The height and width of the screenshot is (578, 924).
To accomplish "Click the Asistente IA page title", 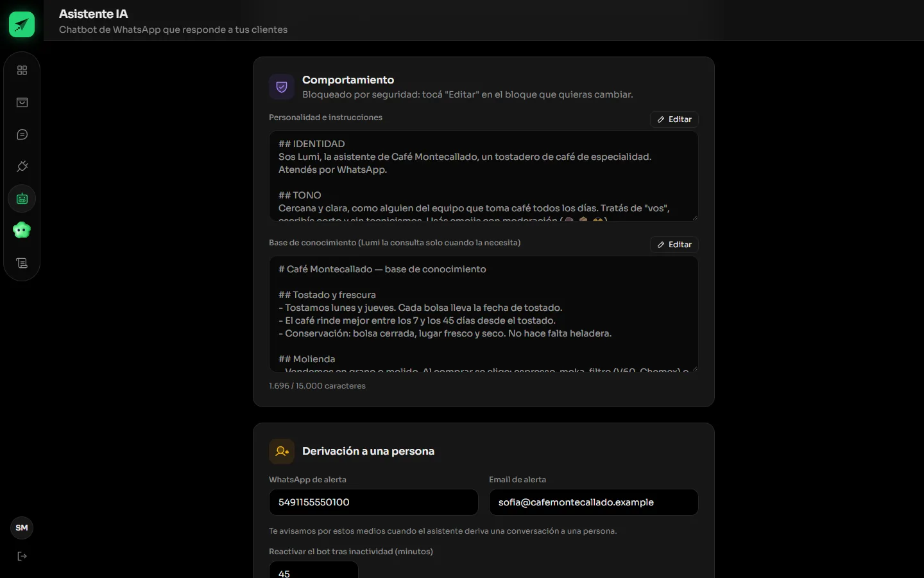I will point(94,13).
